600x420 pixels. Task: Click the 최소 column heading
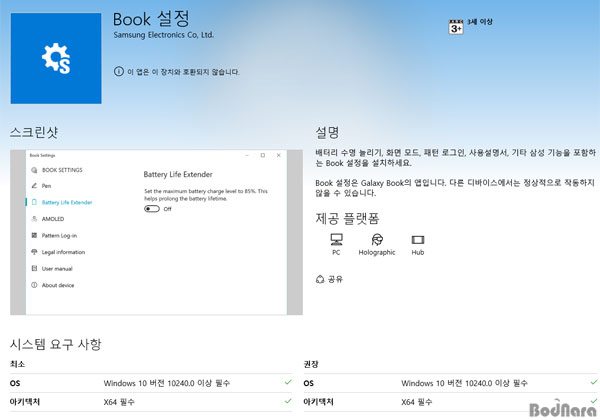point(17,364)
